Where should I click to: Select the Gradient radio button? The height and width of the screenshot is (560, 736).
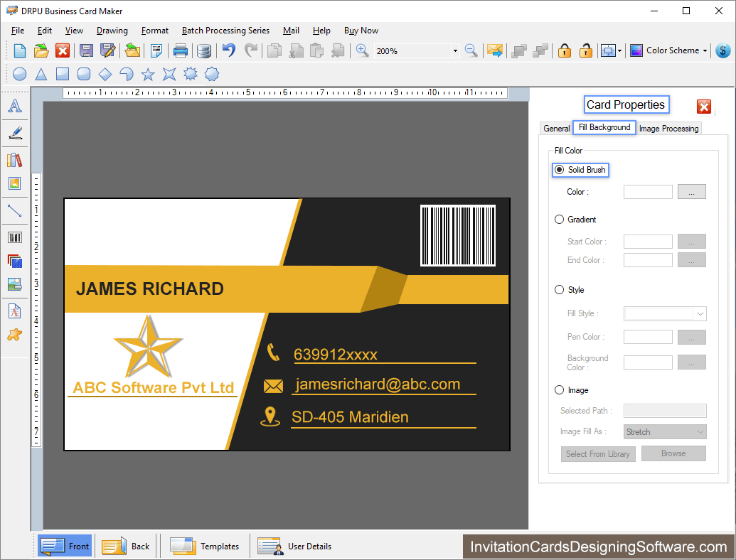(559, 220)
